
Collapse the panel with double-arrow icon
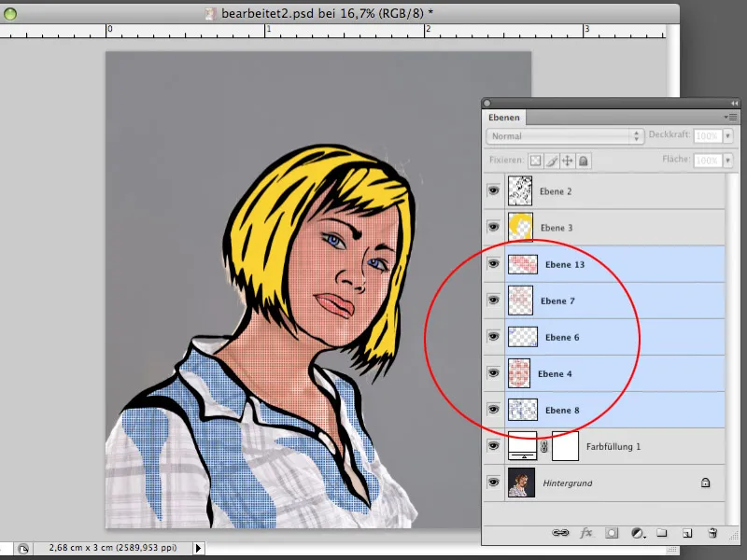pyautogui.click(x=734, y=103)
